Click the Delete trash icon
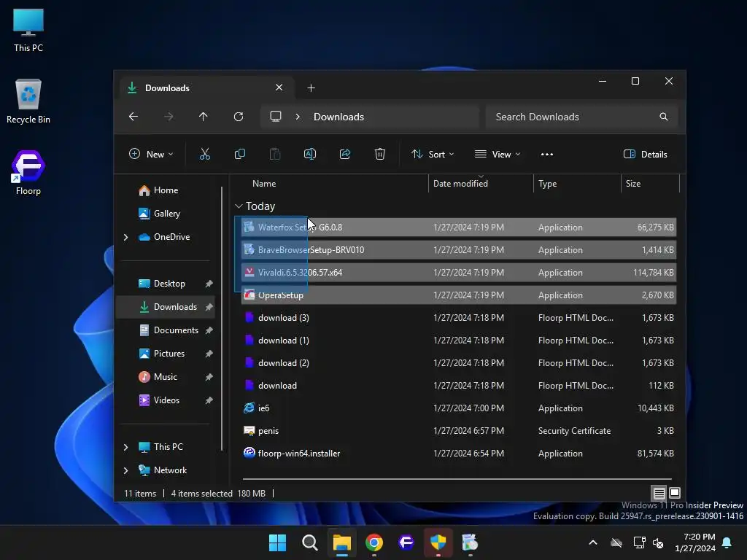The image size is (747, 560). [379, 154]
